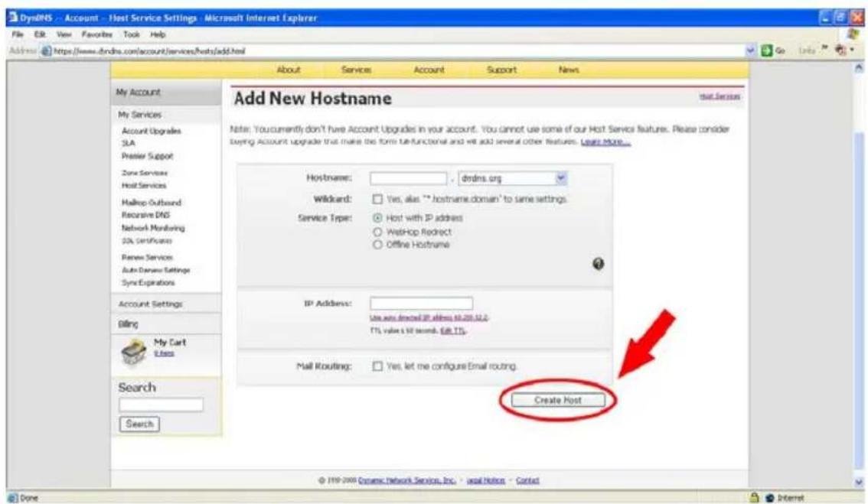The image size is (868, 504).
Task: Click the IP Address input field
Action: tap(421, 303)
